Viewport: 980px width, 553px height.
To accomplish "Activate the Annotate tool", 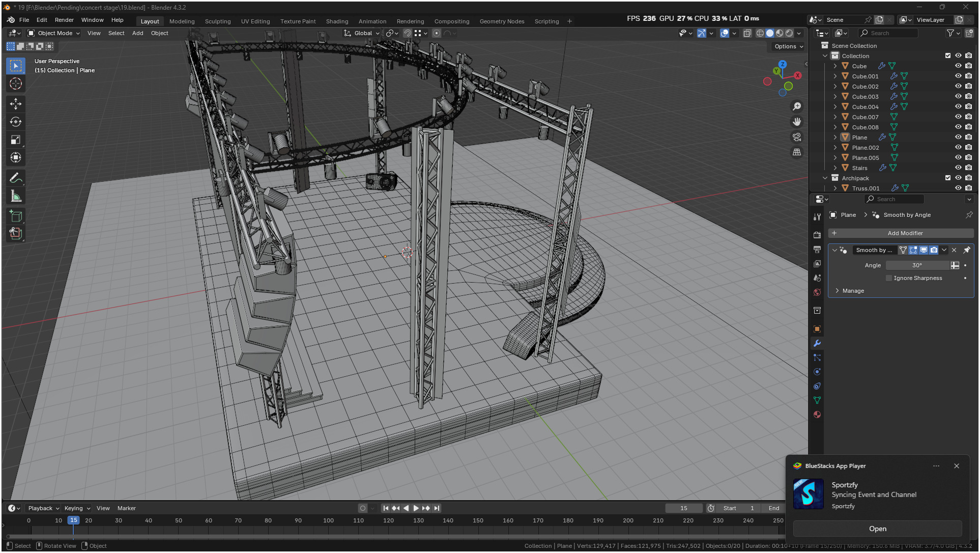I will coord(16,178).
